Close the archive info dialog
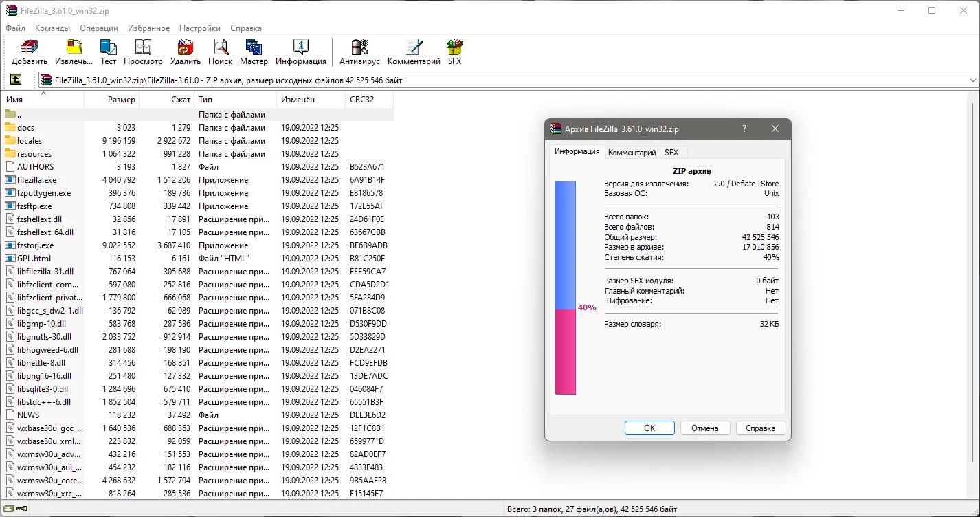 [775, 129]
